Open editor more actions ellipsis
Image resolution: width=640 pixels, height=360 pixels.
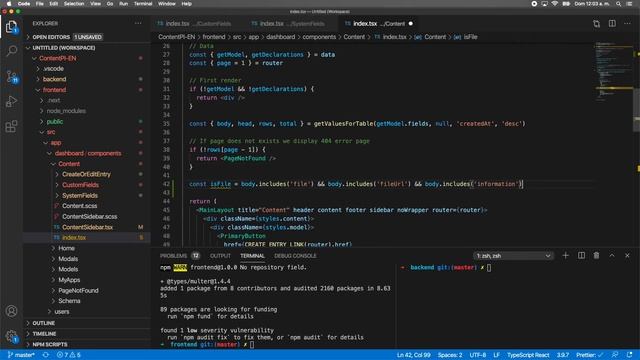627,24
